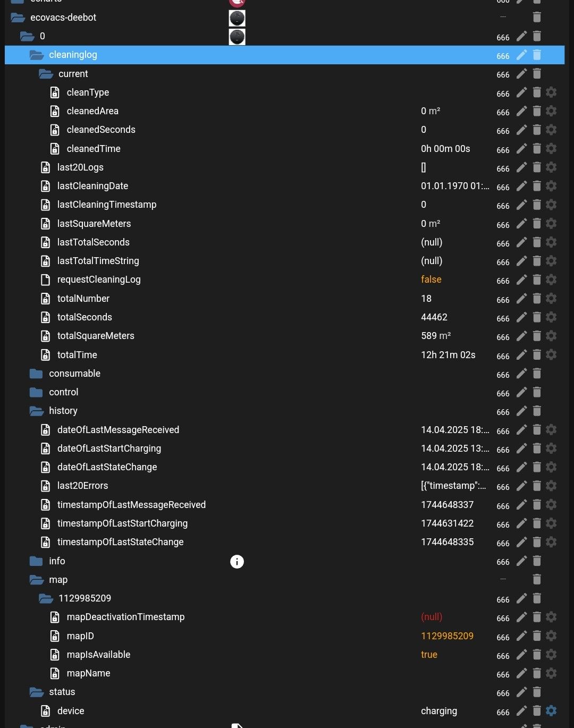Edit the mapID object
Image resolution: width=574 pixels, height=728 pixels.
click(521, 636)
